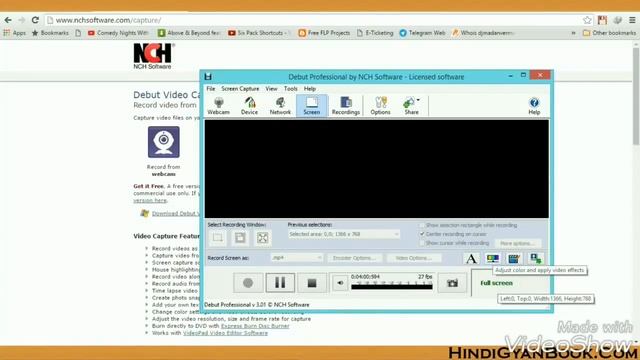Open Apps bookmark shortcut
The height and width of the screenshot is (360, 640).
pos(15,33)
